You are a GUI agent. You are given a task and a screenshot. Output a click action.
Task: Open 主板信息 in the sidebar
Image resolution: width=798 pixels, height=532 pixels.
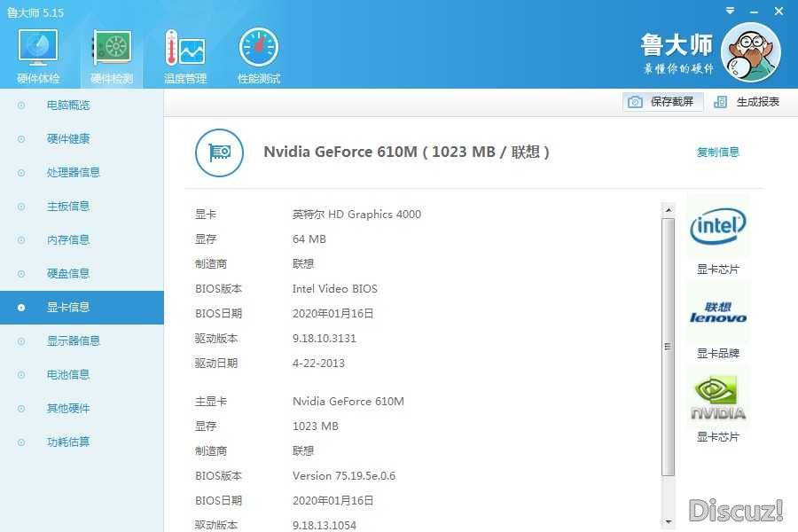click(82, 207)
